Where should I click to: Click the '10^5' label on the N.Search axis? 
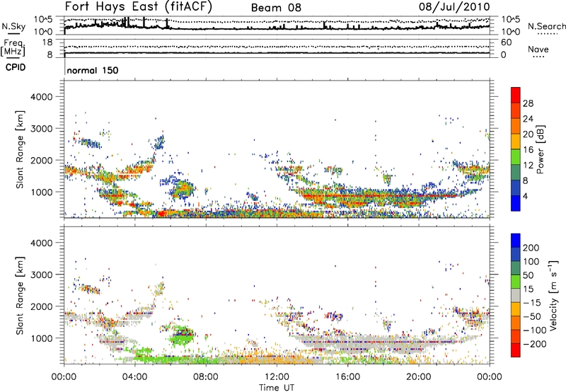pos(511,19)
